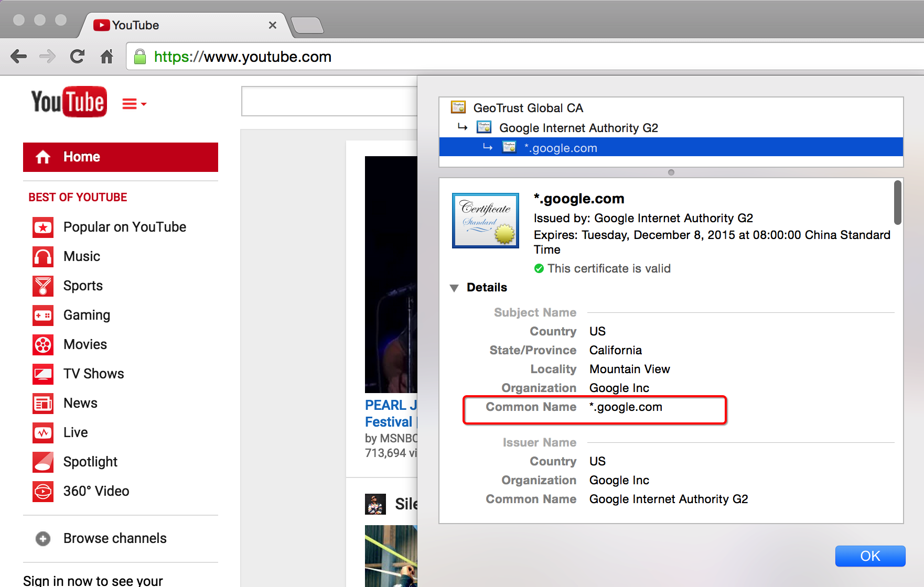
Task: Click the Movies film reel icon
Action: click(43, 345)
